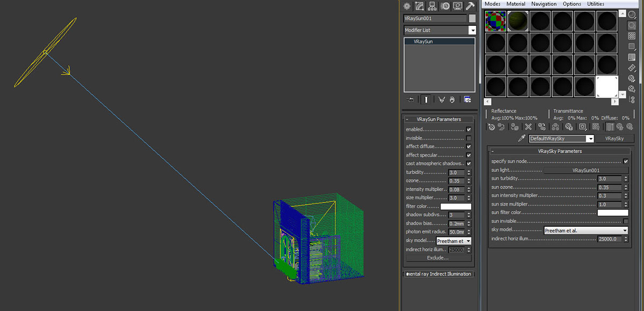Image resolution: width=644 pixels, height=311 pixels.
Task: Pick material from object with eyedropper
Action: pos(521,139)
